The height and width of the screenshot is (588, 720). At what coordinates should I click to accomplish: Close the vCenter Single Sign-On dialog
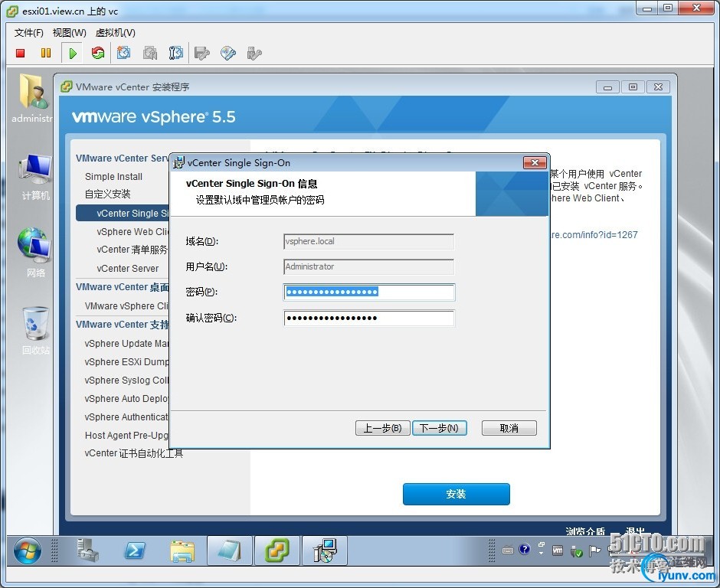tap(535, 162)
